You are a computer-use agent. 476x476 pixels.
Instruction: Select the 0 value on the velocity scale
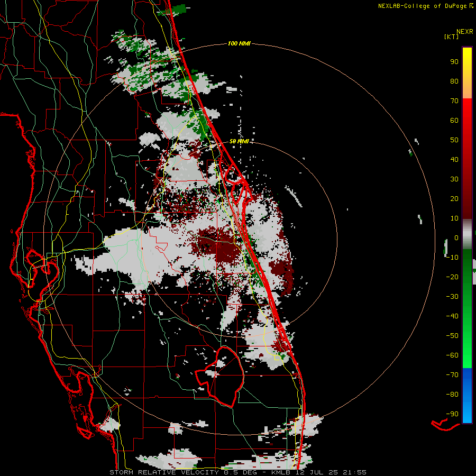(x=456, y=237)
